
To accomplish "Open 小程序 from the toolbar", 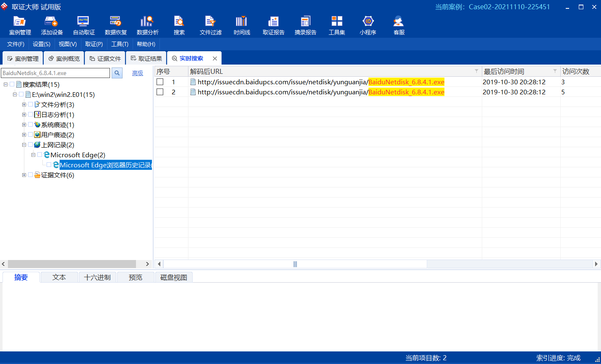I will point(368,26).
